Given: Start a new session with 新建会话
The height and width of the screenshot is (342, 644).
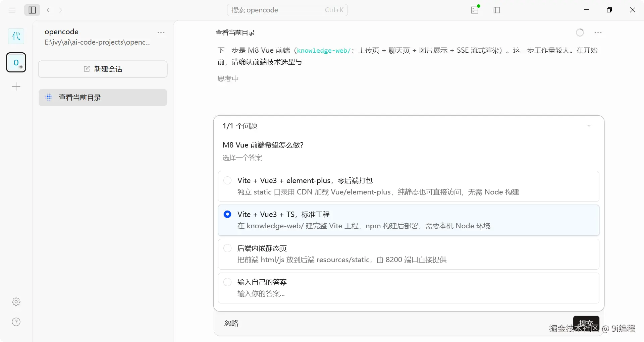Looking at the screenshot, I should point(103,69).
